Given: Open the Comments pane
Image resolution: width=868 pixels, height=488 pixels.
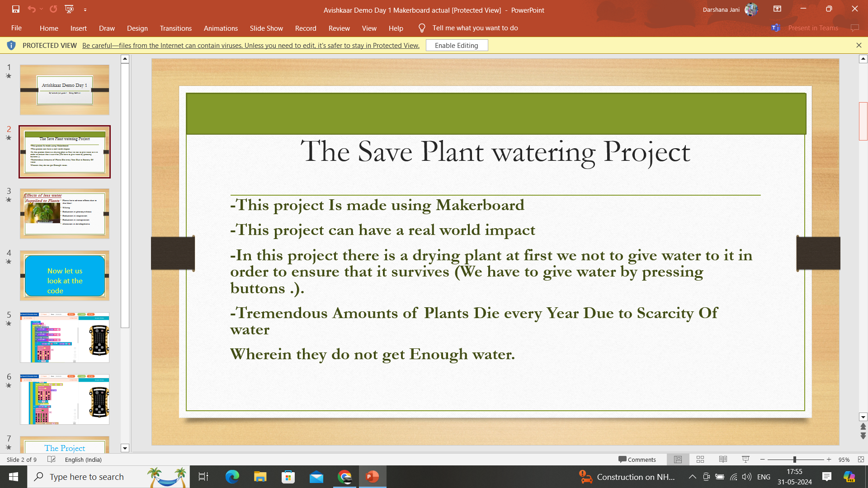Looking at the screenshot, I should [x=637, y=460].
